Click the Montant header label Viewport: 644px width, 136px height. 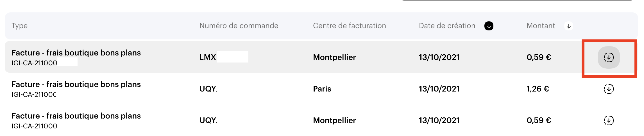tap(541, 26)
